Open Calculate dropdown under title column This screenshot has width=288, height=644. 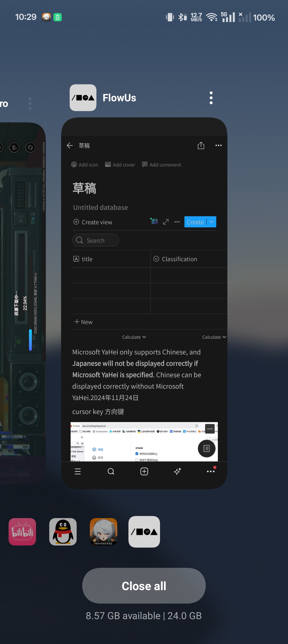[134, 337]
